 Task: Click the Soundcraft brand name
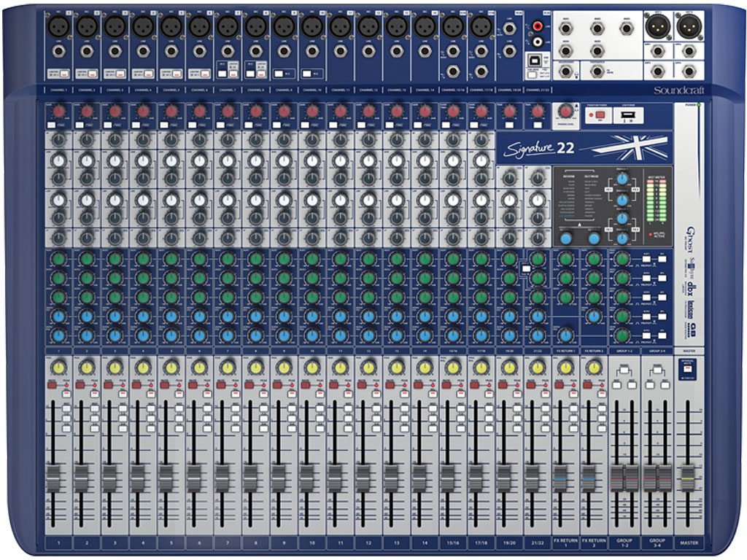click(x=678, y=90)
